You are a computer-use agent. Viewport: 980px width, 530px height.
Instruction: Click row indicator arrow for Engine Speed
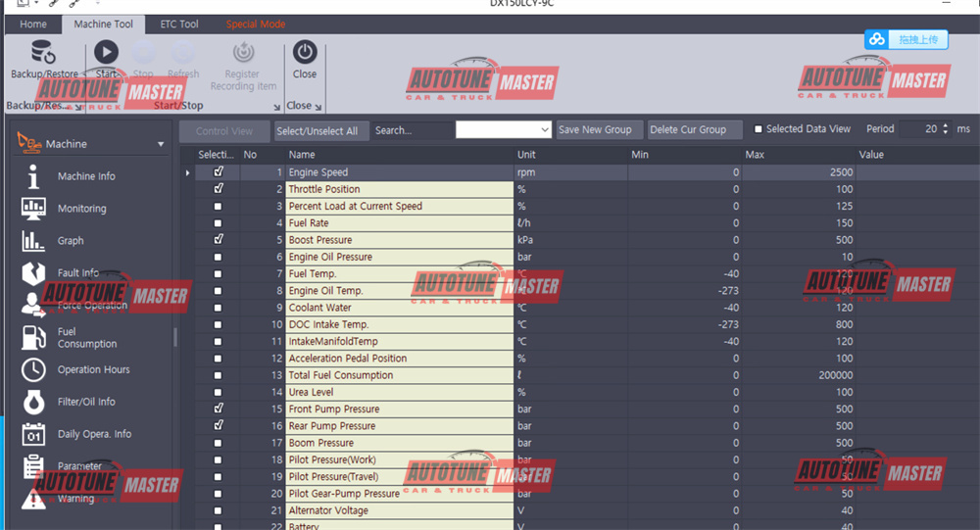point(187,172)
